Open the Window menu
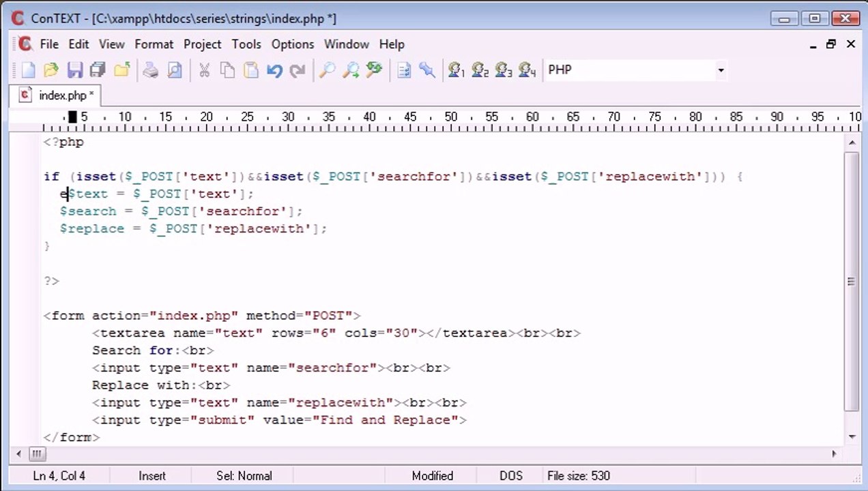The width and height of the screenshot is (868, 491). click(346, 44)
